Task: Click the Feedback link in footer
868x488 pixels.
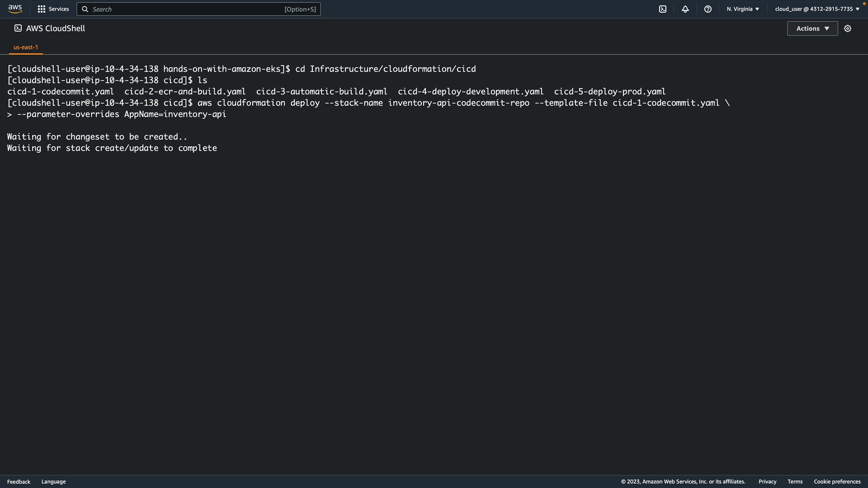Action: coord(19,482)
